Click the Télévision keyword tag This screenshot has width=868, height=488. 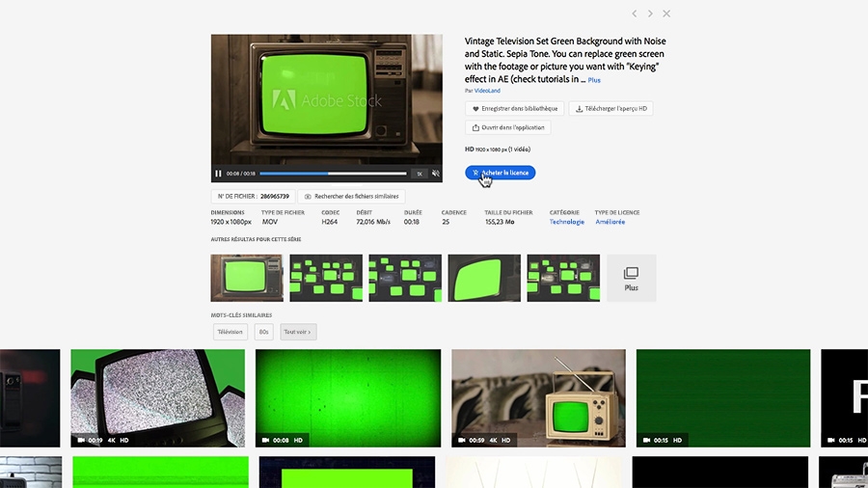(x=230, y=332)
